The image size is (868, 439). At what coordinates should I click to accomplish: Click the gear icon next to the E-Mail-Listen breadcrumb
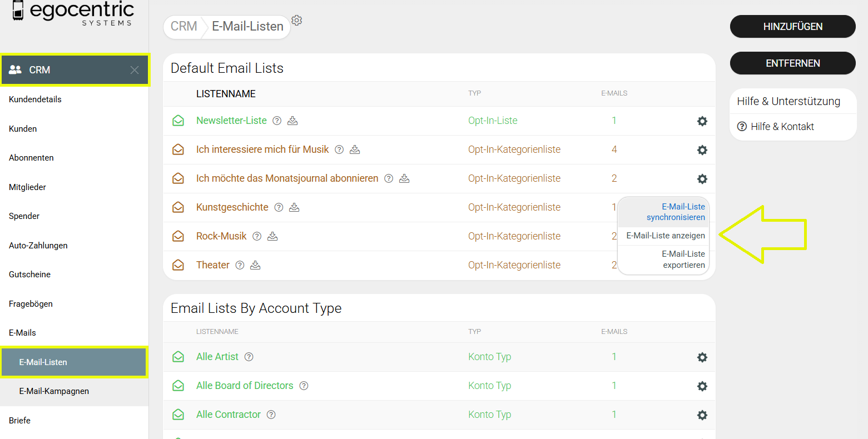click(297, 21)
